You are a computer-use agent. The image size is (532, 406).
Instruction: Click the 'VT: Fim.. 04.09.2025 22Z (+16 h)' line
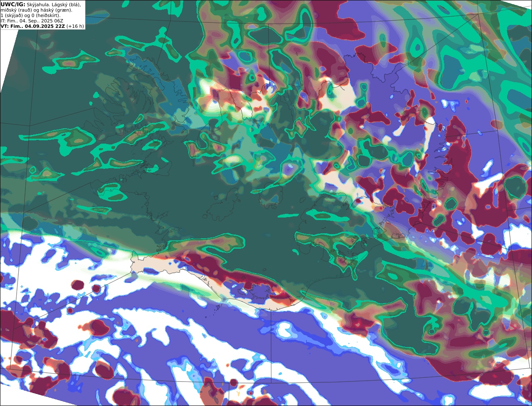coord(42,26)
